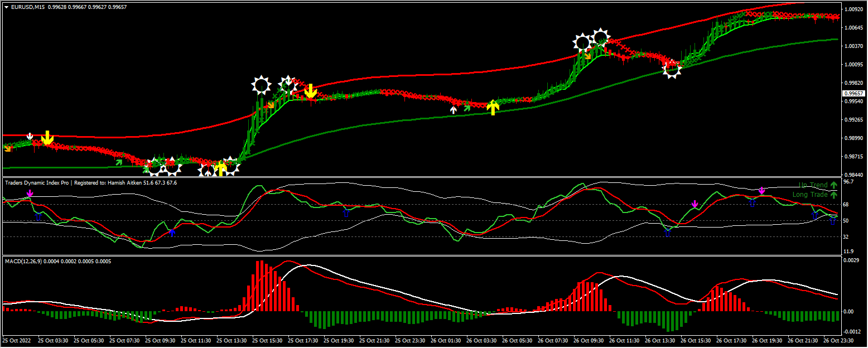The width and height of the screenshot is (868, 348).
Task: Click the paired sun icons near 26 Oct 07:30
Action: (x=591, y=39)
